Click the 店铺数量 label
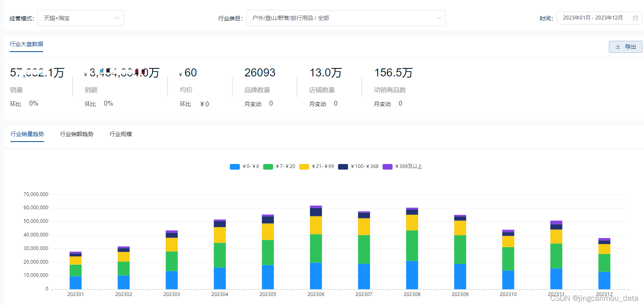644x306 pixels. (x=322, y=90)
